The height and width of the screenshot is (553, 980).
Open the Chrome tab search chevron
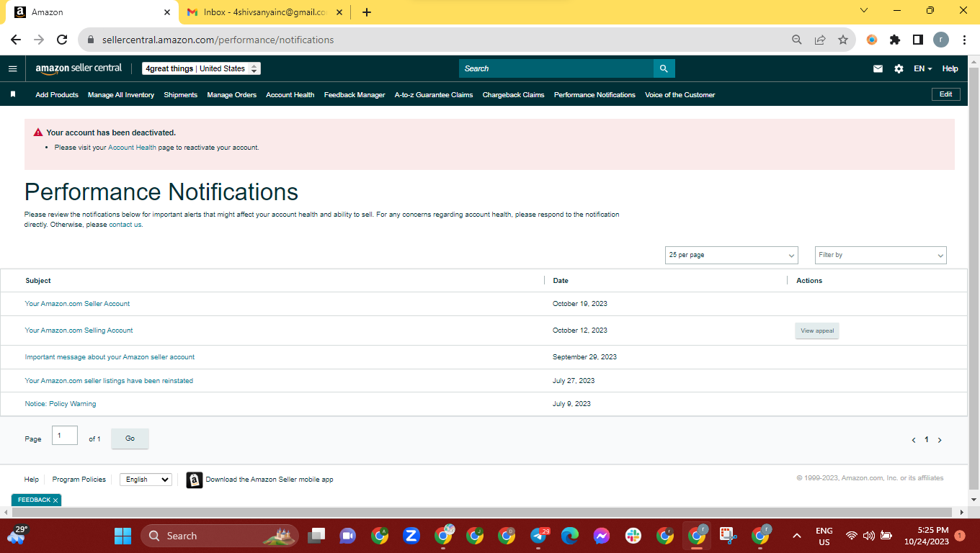[x=864, y=11]
